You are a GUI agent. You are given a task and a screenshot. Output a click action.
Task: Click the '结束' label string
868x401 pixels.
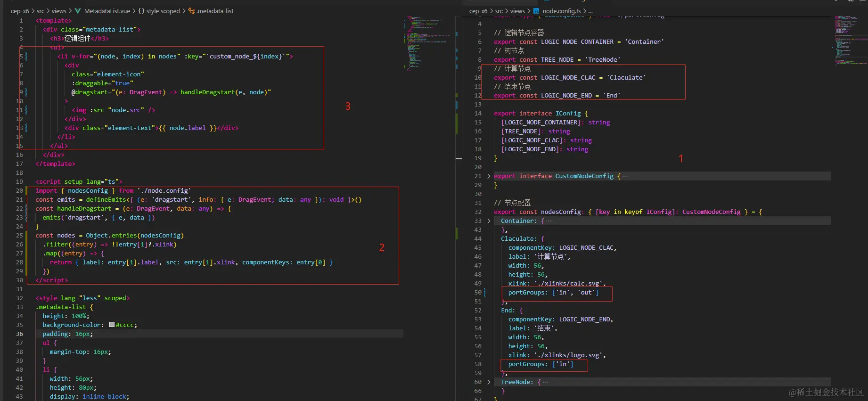[544, 328]
